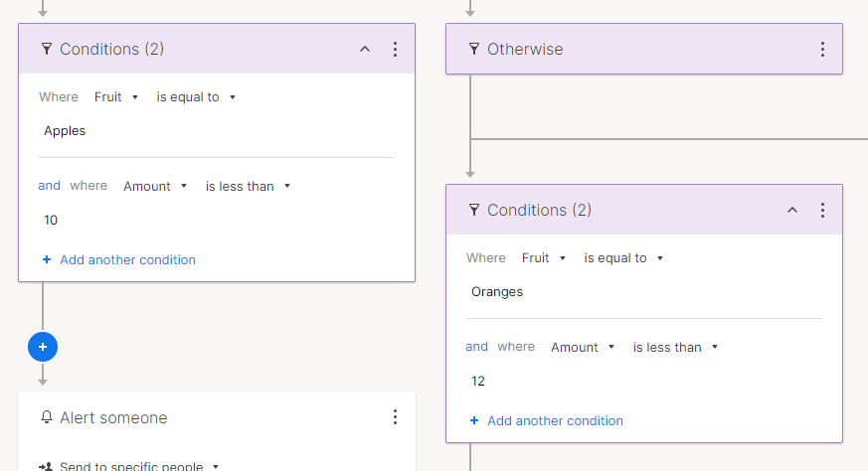Screen dimensions: 868x471
Task: Open the Apples conditions block three-dot menu
Action: point(395,50)
